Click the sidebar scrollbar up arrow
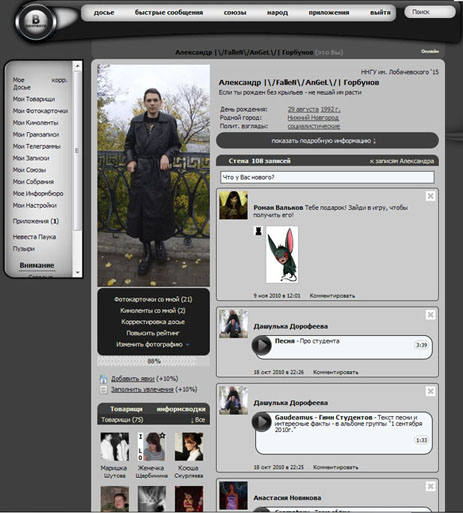This screenshot has height=513, width=463. [77, 66]
